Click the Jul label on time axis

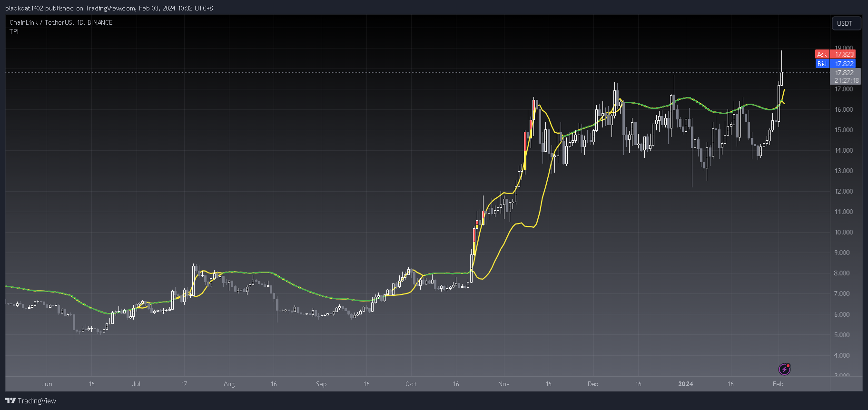[137, 384]
